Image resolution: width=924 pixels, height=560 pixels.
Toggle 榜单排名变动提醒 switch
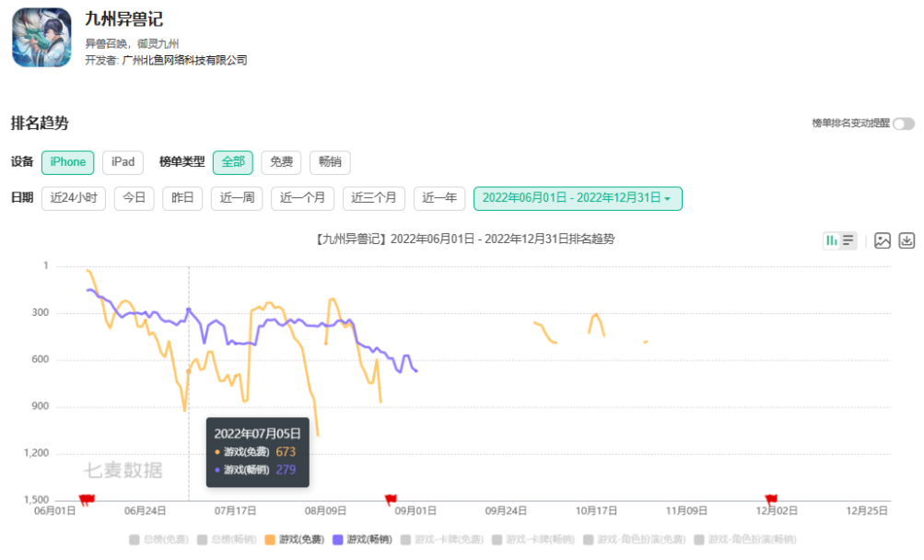coord(903,123)
